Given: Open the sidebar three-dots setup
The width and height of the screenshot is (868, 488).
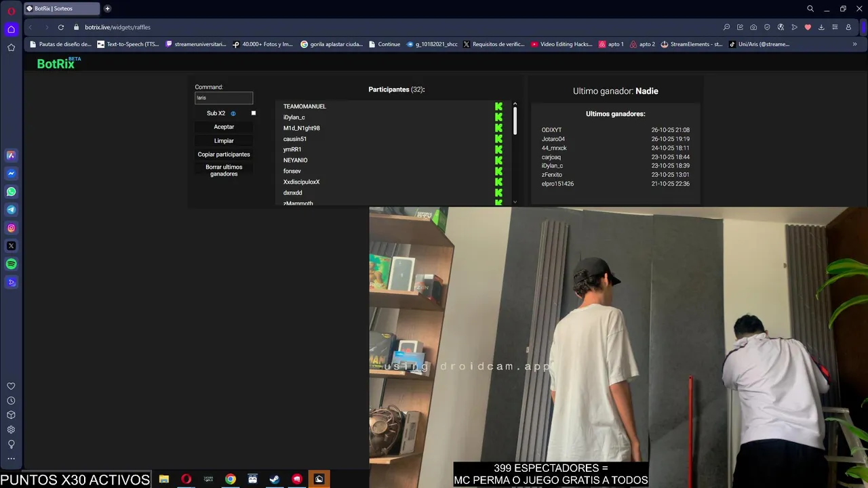Looking at the screenshot, I should (11, 459).
